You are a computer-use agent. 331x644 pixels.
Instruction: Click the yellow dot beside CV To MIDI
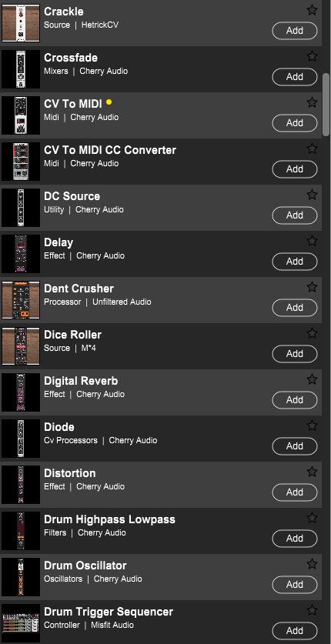(109, 102)
